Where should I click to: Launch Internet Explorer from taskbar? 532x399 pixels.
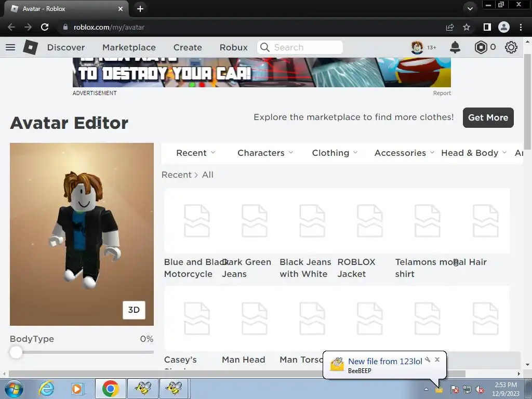[46, 389]
